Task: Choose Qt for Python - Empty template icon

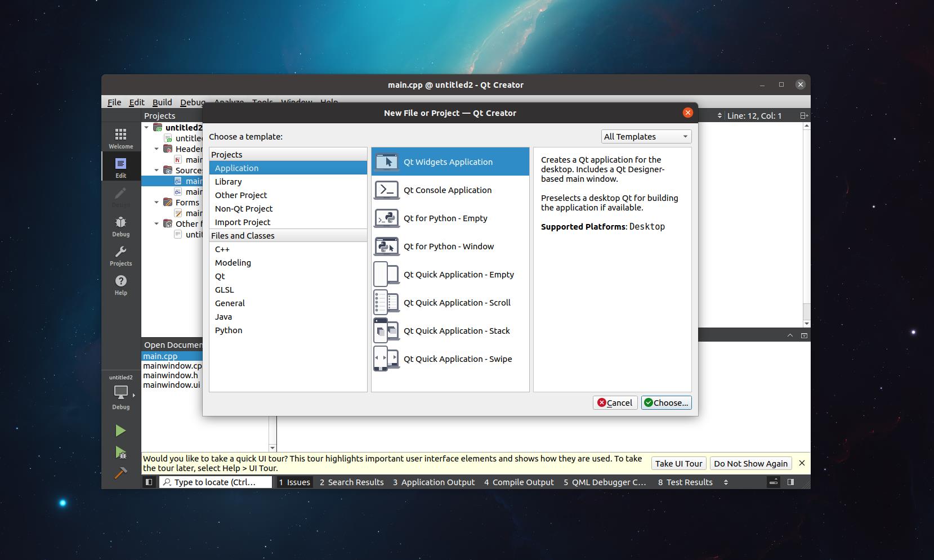Action: (386, 218)
